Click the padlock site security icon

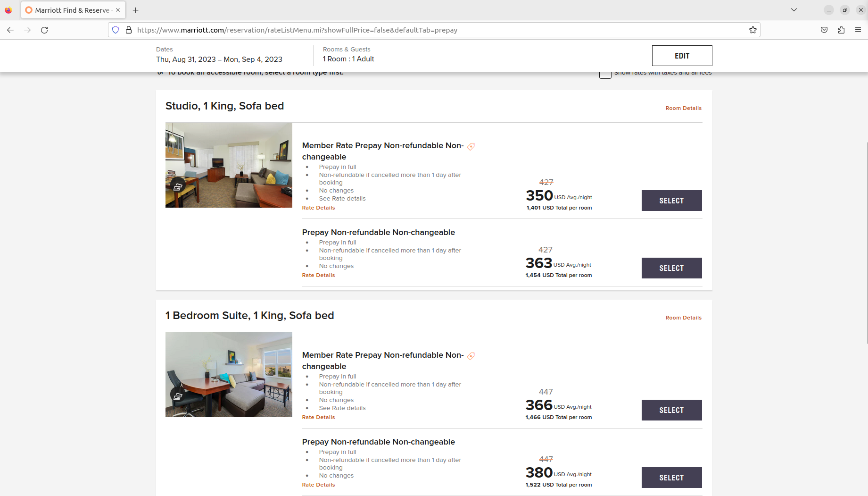[128, 30]
